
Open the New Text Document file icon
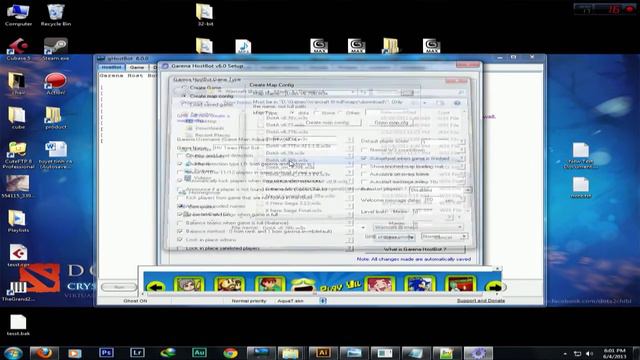tap(580, 156)
